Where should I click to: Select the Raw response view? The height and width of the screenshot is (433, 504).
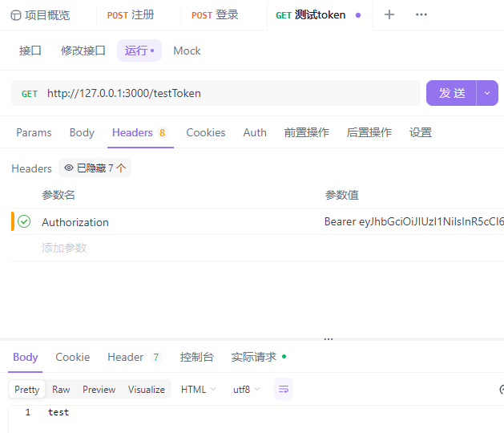coord(61,389)
